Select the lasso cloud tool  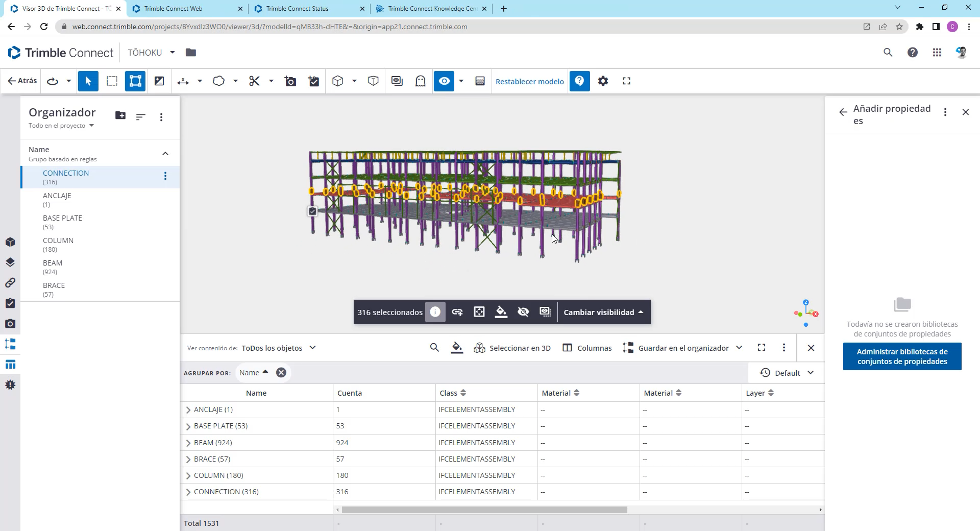tap(218, 81)
